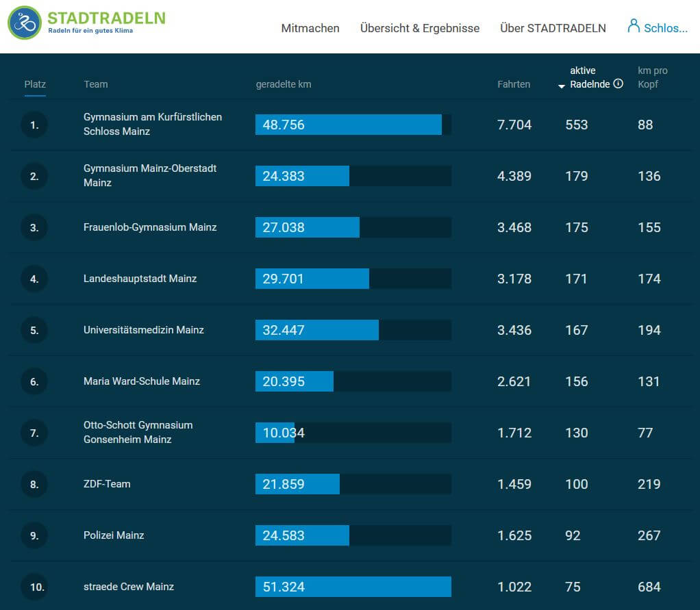Sort by geradelte km column header
Viewport: 700px width, 610px height.
pyautogui.click(x=284, y=84)
